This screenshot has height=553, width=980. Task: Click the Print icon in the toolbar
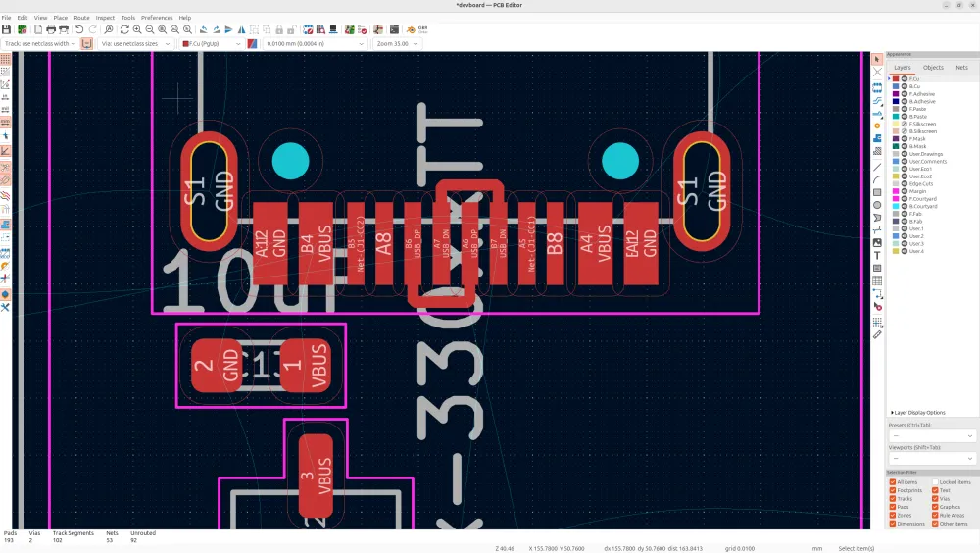coord(50,30)
